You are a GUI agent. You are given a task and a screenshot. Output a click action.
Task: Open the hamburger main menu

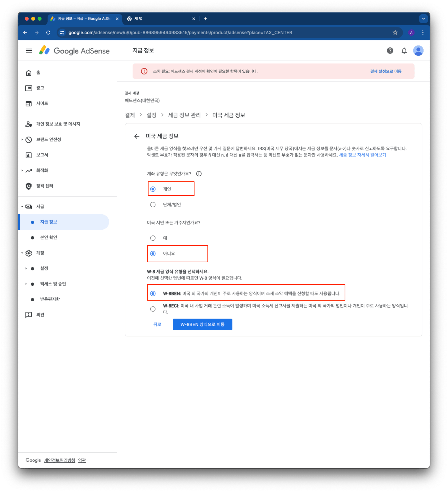pyautogui.click(x=29, y=51)
